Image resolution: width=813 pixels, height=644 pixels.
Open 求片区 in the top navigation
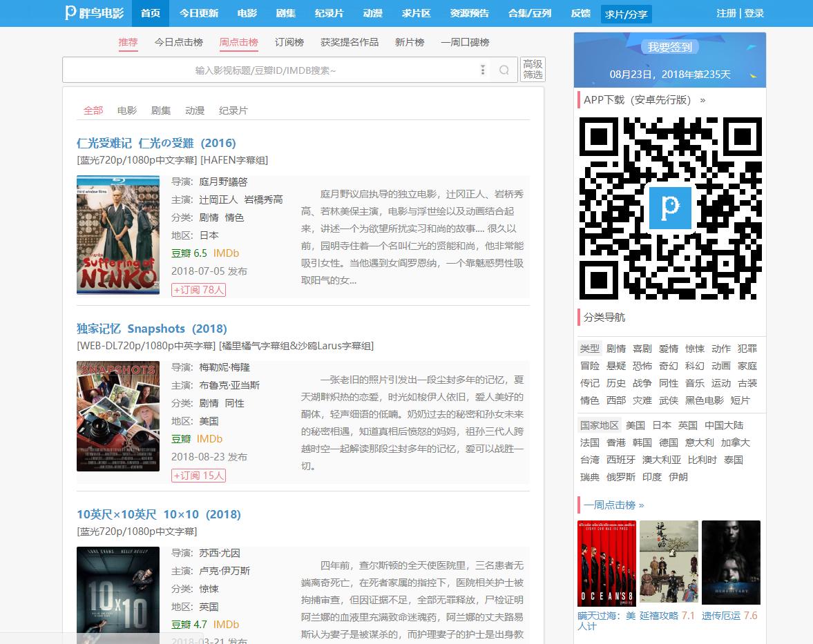pyautogui.click(x=417, y=13)
